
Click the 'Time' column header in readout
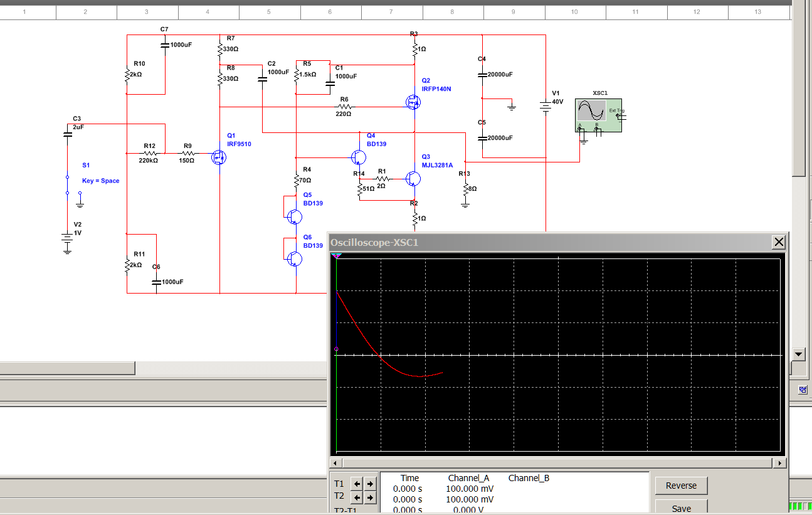[x=409, y=478]
